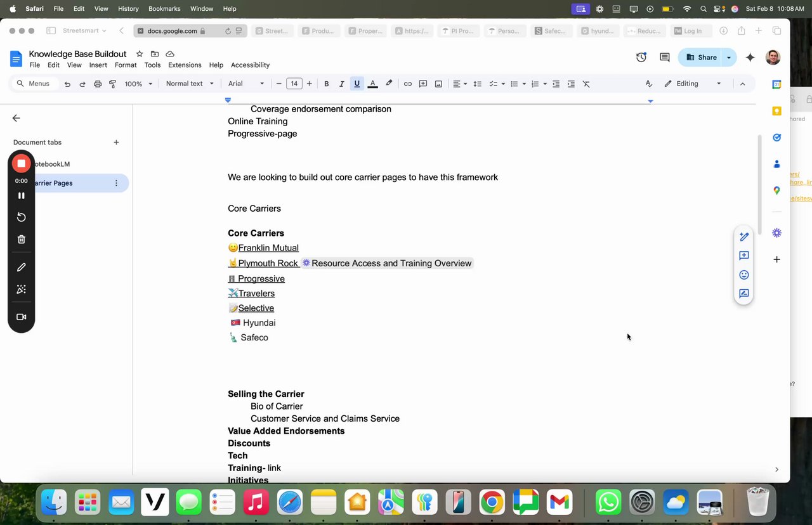Open the Numbered list options dropdown
This screenshot has width=812, height=525.
[x=545, y=84]
